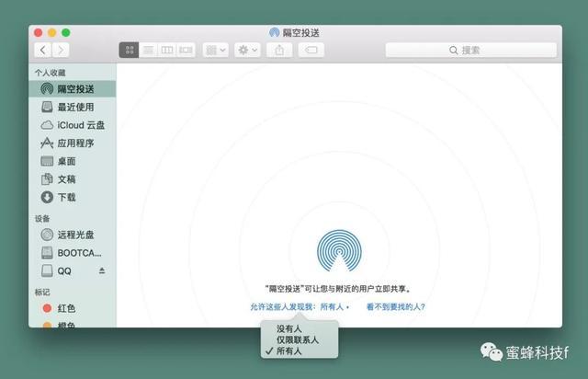Open 最近使用 in the sidebar
This screenshot has width=588, height=379.
[x=73, y=107]
